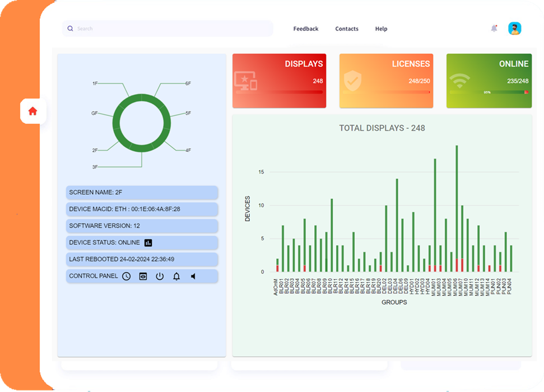This screenshot has width=544, height=392.
Task: Click the red Home icon in the sidebar
Action: [x=32, y=111]
